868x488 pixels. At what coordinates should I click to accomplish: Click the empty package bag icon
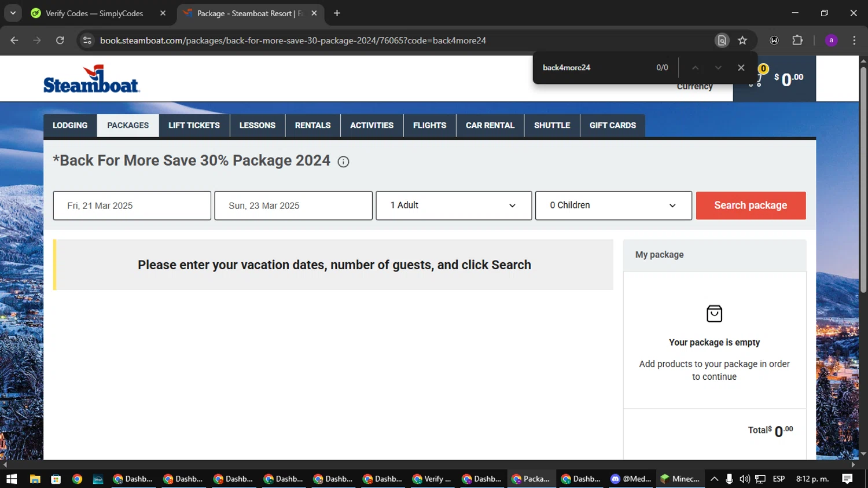click(x=715, y=314)
